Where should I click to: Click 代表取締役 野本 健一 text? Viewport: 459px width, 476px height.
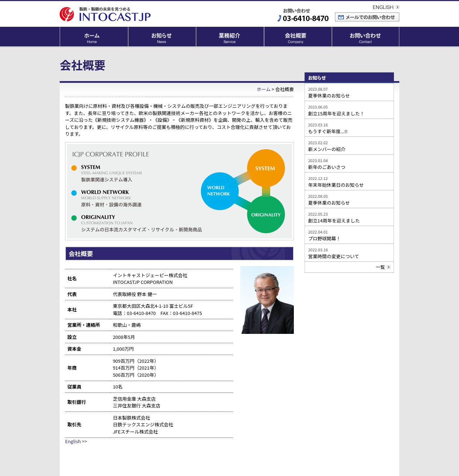(135, 294)
